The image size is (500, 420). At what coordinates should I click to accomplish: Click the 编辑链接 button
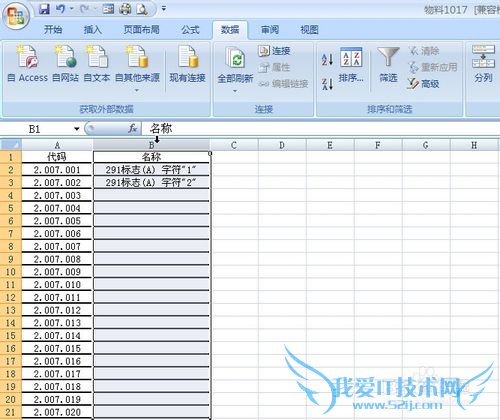[x=283, y=84]
